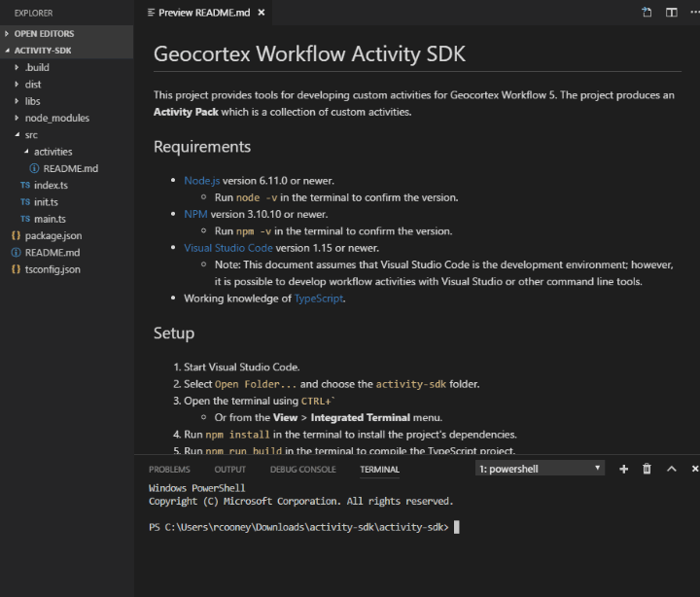This screenshot has height=597, width=700.
Task: Open main.ts file
Action: [x=66, y=219]
